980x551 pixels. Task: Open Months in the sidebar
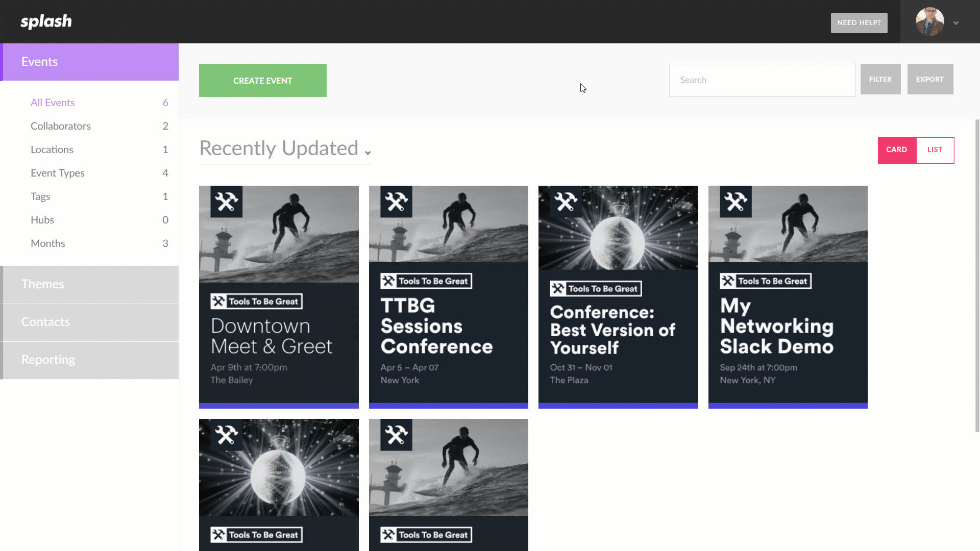99,243
